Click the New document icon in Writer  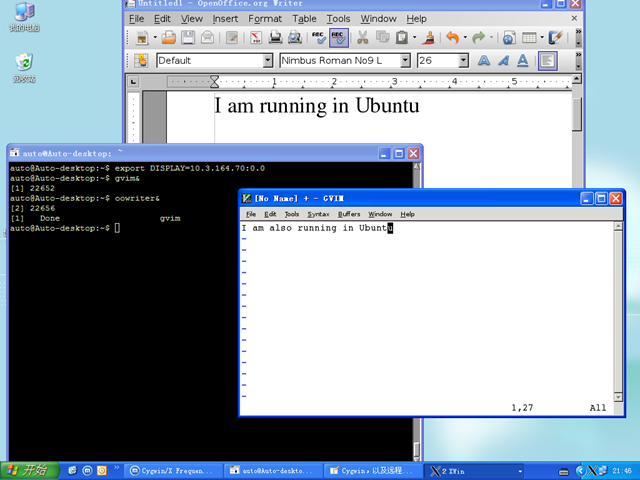point(142,38)
